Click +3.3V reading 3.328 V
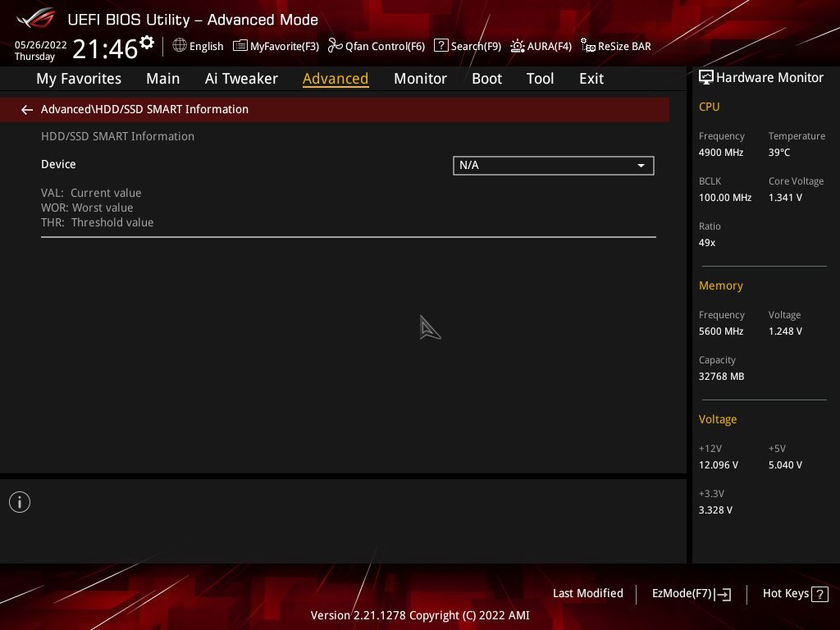Screen dimensions: 840x630 point(715,510)
